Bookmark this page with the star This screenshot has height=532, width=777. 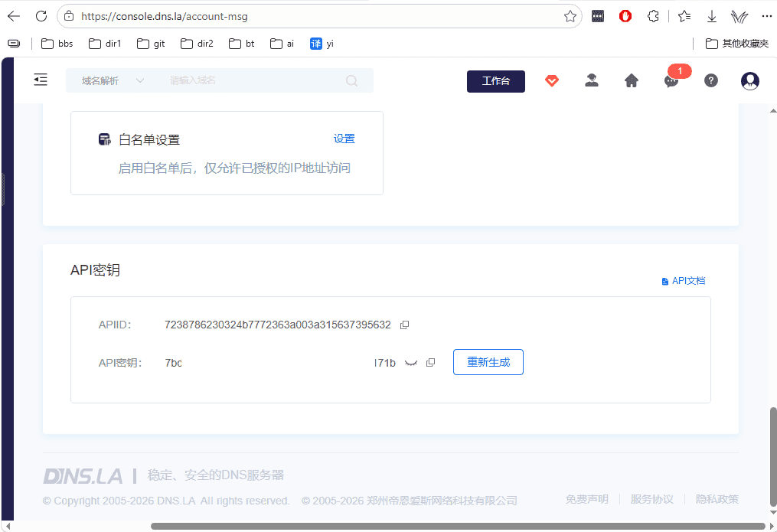tap(570, 16)
